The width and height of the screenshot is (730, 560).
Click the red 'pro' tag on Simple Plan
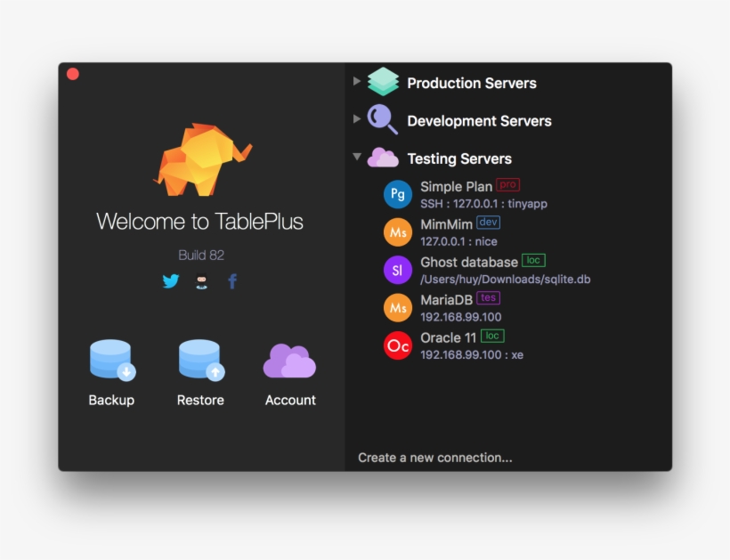coord(507,185)
